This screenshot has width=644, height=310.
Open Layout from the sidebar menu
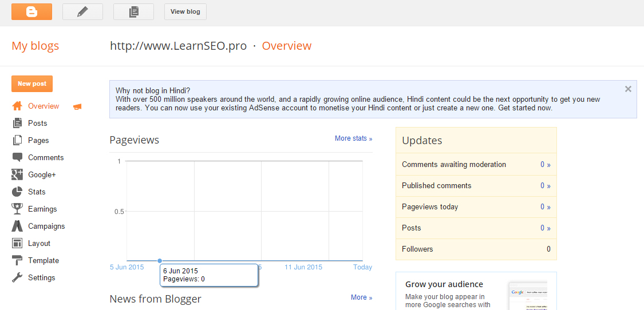click(39, 244)
